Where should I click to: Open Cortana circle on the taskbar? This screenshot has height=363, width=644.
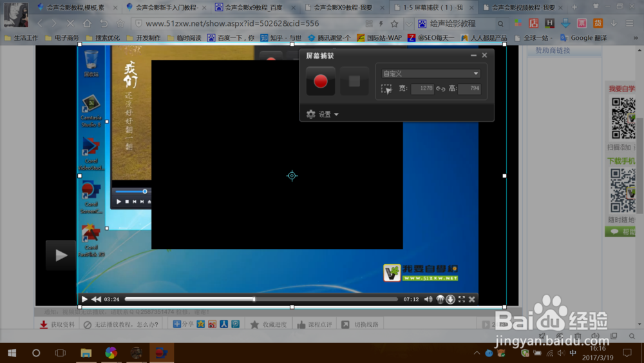[x=36, y=353]
